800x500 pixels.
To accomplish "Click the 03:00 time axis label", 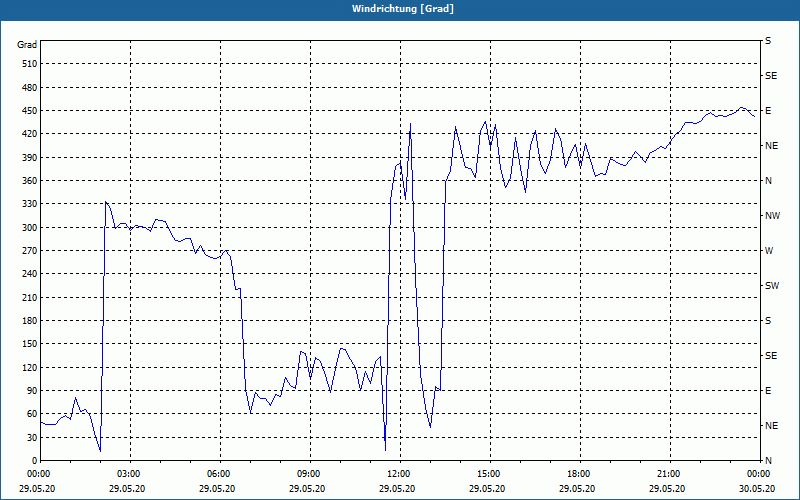I will click(x=130, y=474).
